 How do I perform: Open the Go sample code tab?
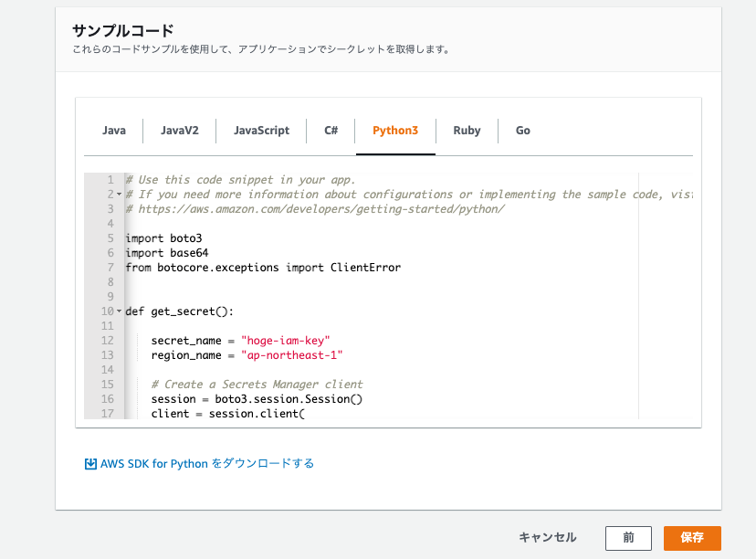[522, 131]
